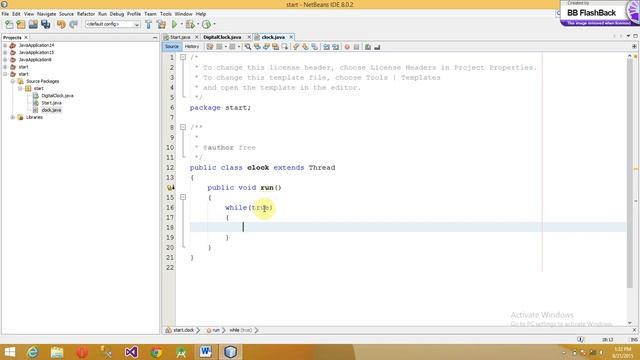Click the Open Project toolbar icon

[x=33, y=24]
